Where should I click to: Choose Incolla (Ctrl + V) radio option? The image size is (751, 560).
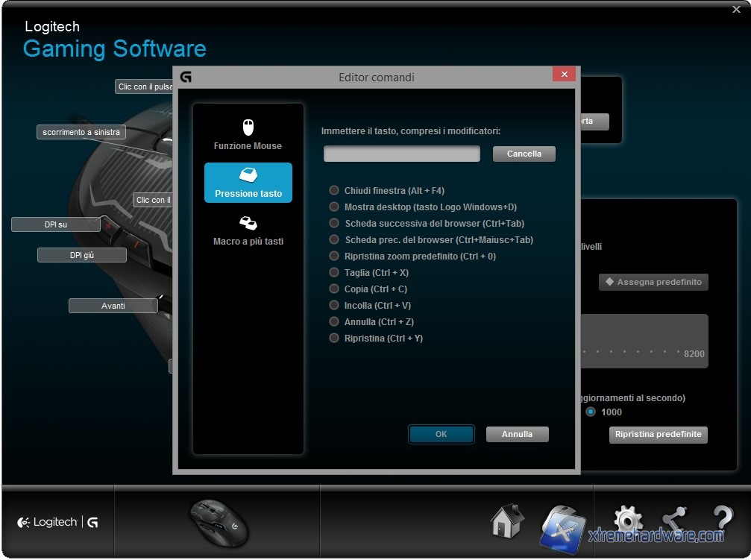tap(334, 306)
